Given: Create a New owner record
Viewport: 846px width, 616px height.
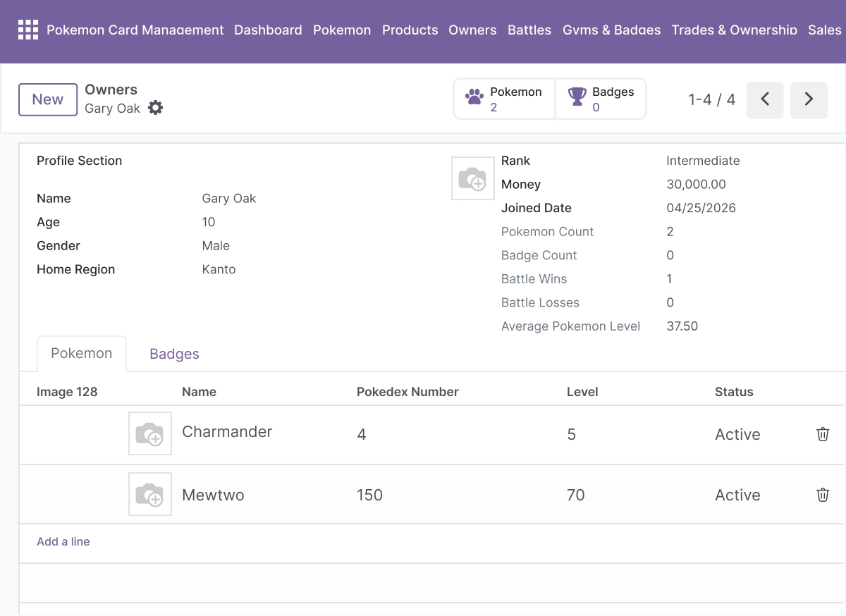Looking at the screenshot, I should coord(48,99).
